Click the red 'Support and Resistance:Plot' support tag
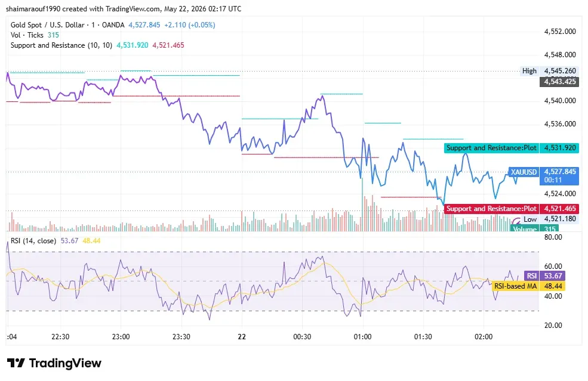Image resolution: width=588 pixels, height=381 pixels. point(491,209)
